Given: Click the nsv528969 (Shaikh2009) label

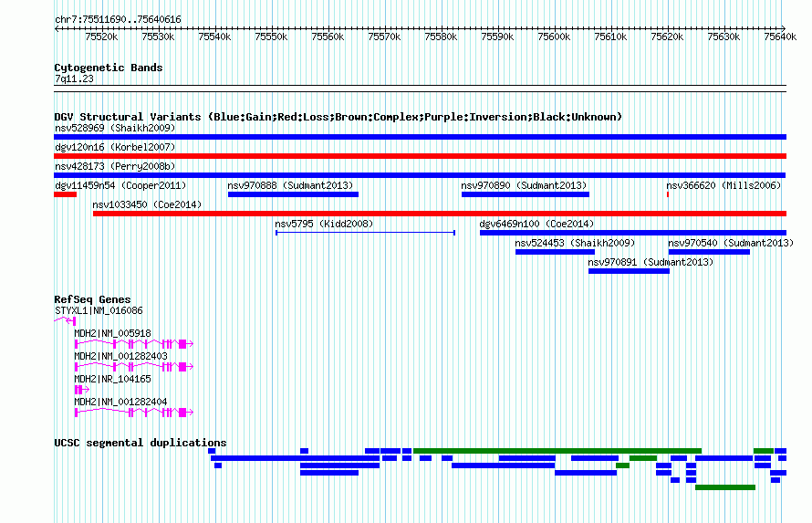Looking at the screenshot, I should (x=115, y=128).
